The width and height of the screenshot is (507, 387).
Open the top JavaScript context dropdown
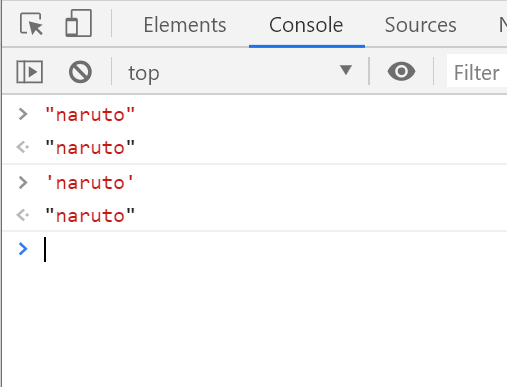tap(240, 72)
